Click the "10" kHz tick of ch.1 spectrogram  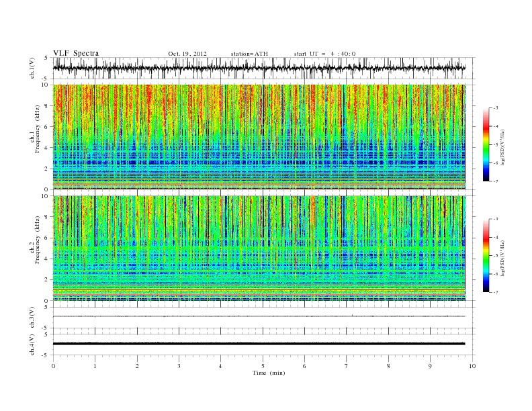(x=46, y=85)
